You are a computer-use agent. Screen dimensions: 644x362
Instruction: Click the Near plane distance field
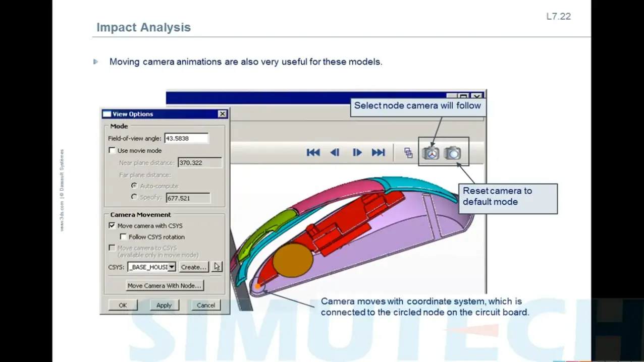tap(200, 163)
